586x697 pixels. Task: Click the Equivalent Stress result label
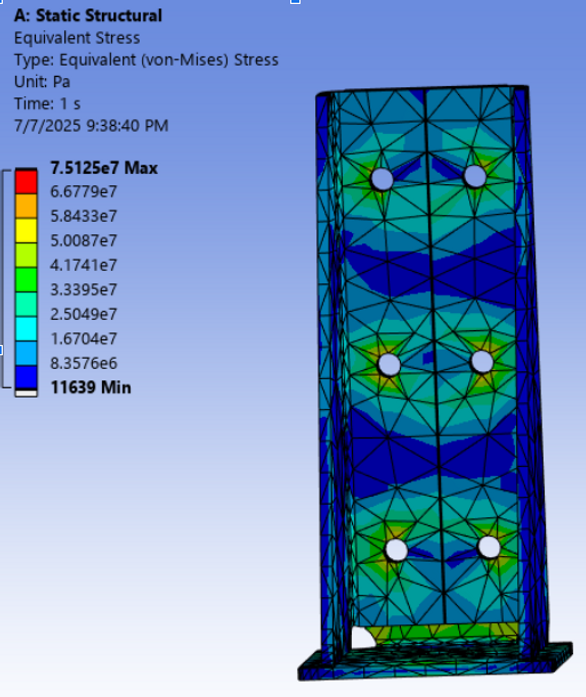[77, 38]
